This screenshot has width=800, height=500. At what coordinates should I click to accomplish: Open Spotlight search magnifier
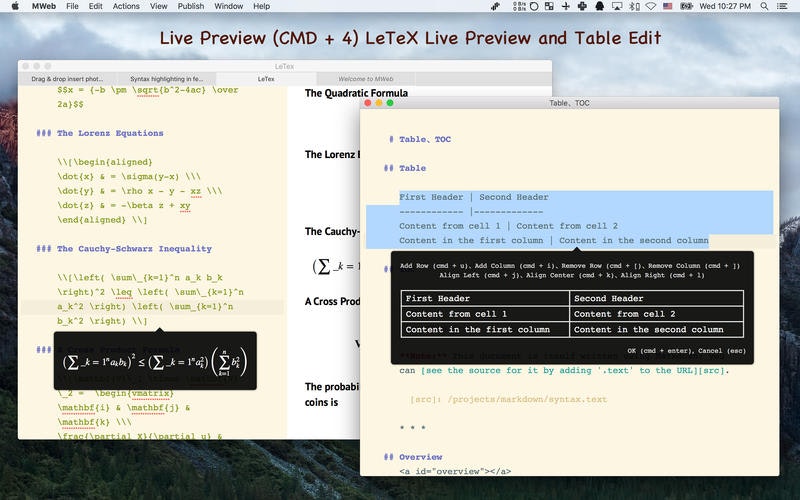click(764, 6)
